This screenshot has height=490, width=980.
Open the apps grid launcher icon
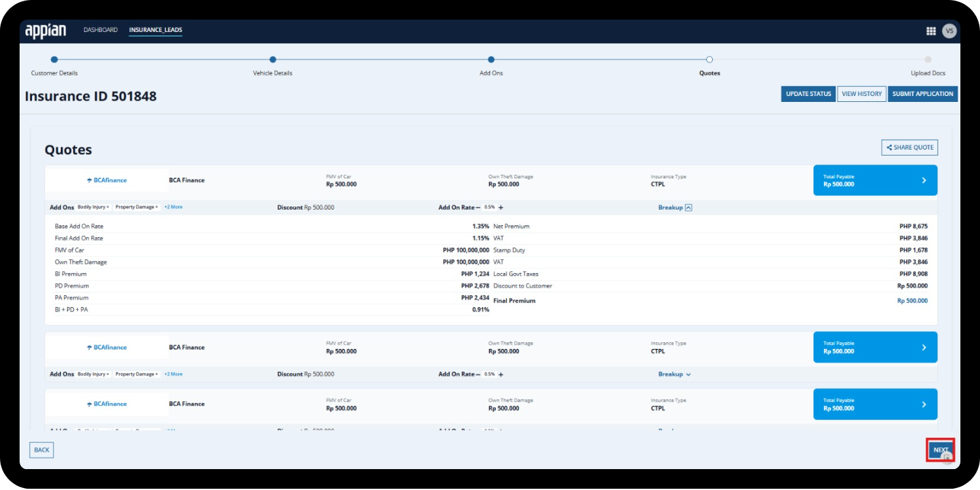(931, 31)
